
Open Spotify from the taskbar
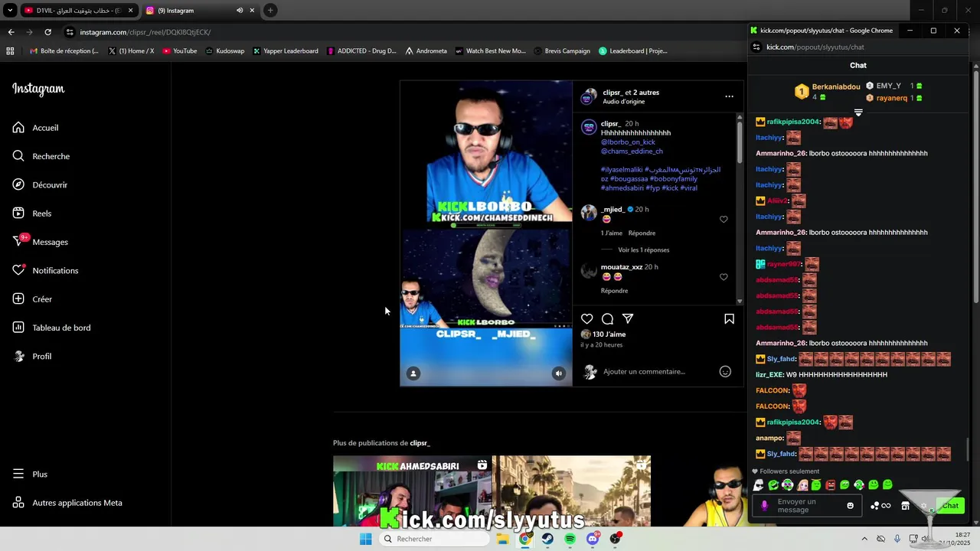(x=570, y=539)
